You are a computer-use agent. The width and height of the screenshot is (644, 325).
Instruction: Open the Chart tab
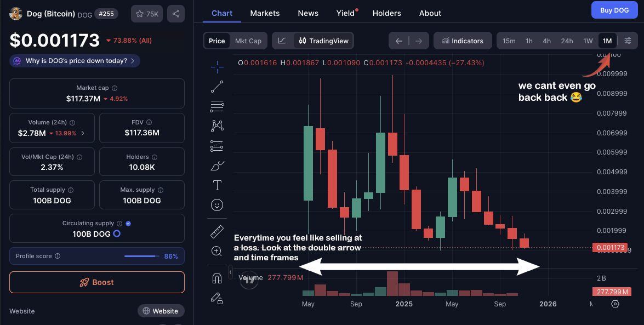pyautogui.click(x=222, y=13)
